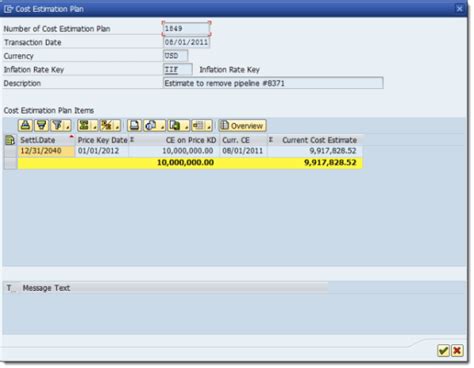
Task: Click the 01/01/2012 price key date cell
Action: (102, 151)
